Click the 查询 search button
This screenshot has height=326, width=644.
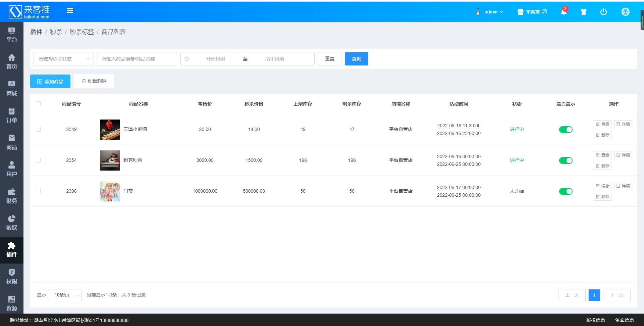(357, 59)
